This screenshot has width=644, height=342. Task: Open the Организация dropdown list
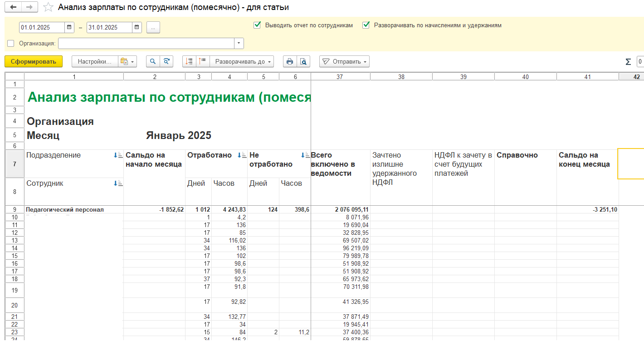tap(239, 43)
